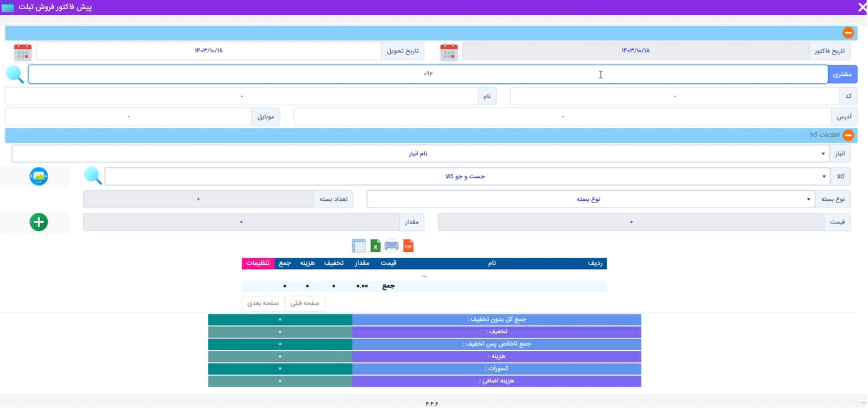Open the delivery date calendar picker
This screenshot has width=868, height=408.
[23, 51]
